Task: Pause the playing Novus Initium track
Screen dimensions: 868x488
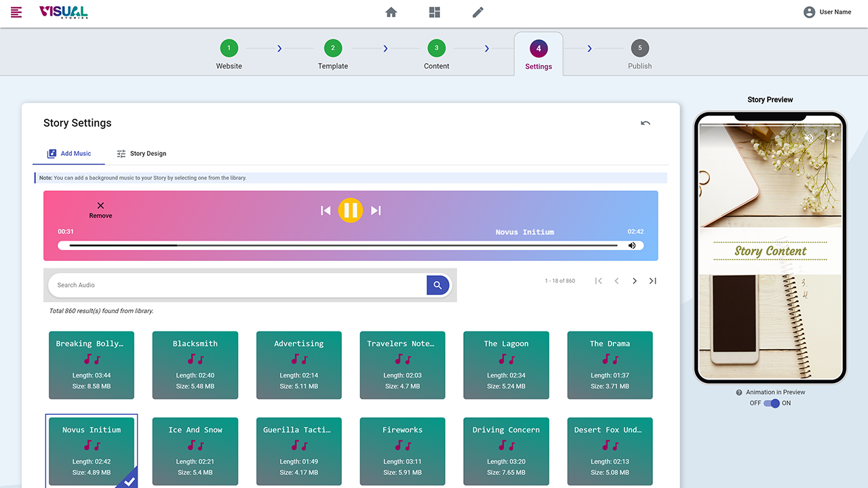Action: 351,210
